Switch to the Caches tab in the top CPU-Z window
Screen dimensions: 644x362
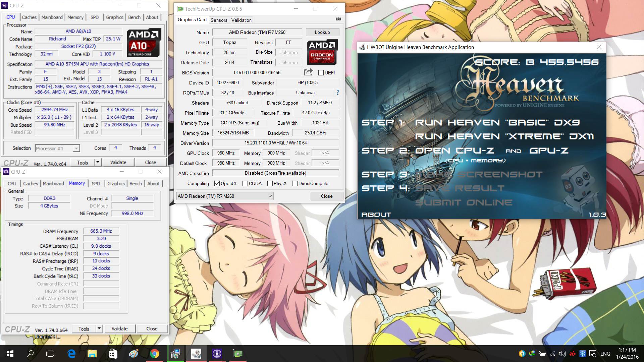(29, 17)
